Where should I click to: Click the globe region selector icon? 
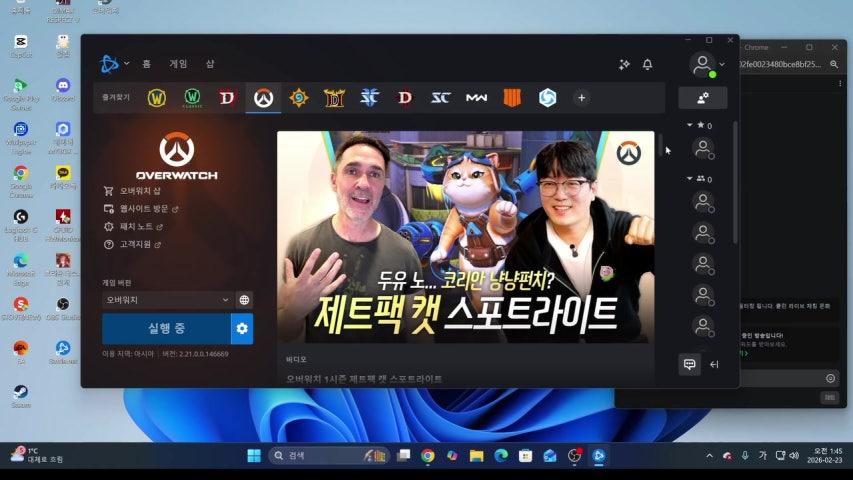tap(244, 299)
